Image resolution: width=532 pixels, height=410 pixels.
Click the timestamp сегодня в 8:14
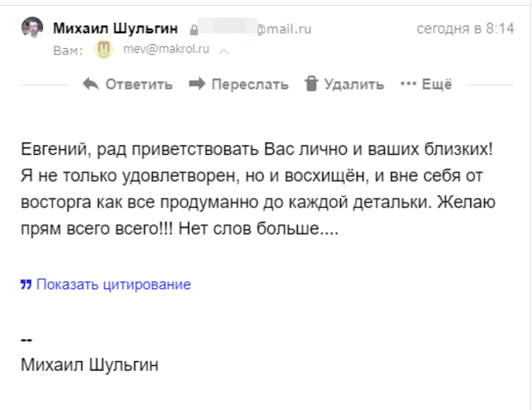pos(465,29)
